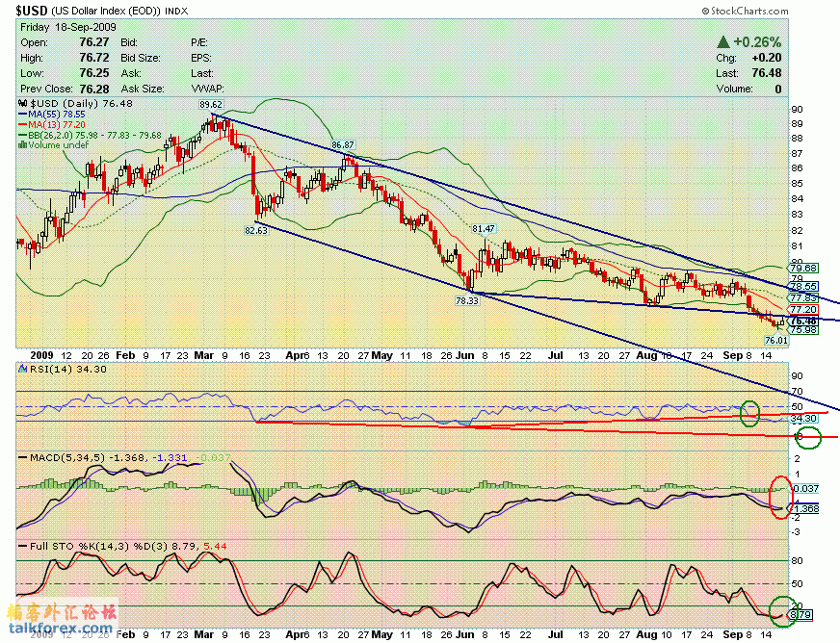Click the red 77.20 axis tag
Image resolution: width=840 pixels, height=643 pixels.
pyautogui.click(x=803, y=309)
